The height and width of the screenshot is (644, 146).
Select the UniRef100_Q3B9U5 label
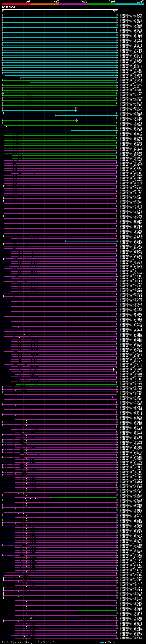tap(131, 100)
